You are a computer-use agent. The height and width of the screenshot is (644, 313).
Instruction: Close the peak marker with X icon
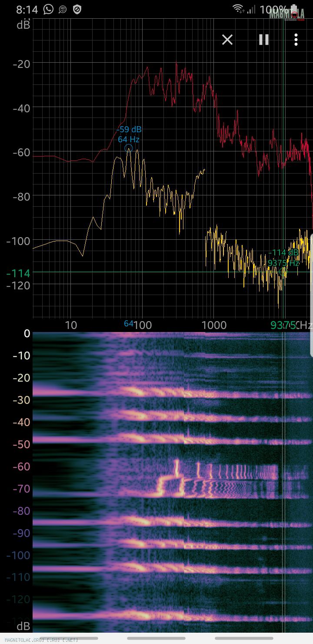pyautogui.click(x=227, y=40)
